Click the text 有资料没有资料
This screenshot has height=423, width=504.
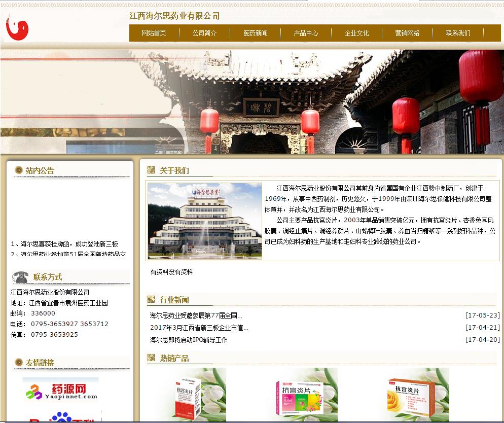172,272
